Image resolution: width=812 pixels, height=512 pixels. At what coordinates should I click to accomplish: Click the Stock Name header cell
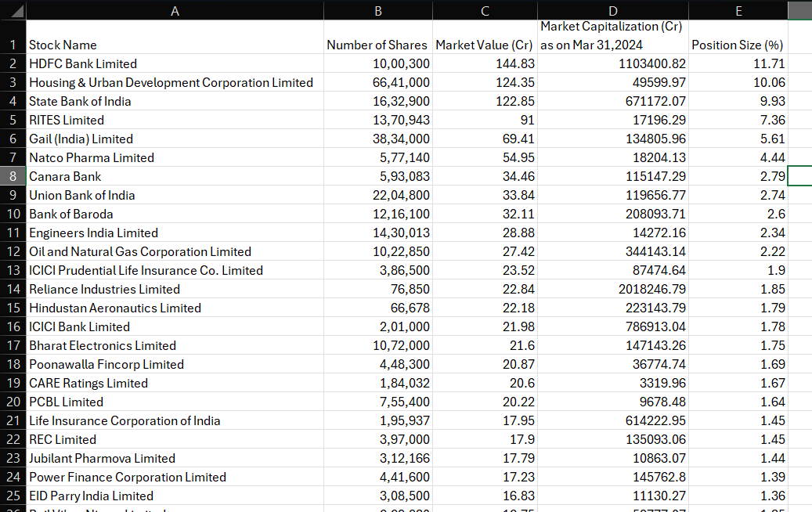pos(63,45)
